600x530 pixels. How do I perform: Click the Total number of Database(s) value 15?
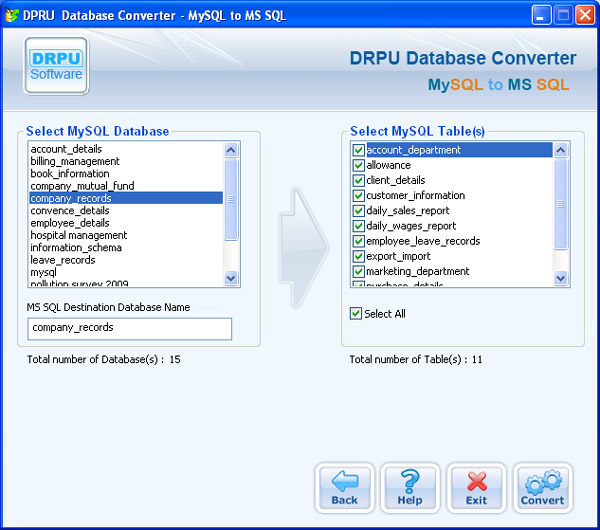[x=175, y=359]
